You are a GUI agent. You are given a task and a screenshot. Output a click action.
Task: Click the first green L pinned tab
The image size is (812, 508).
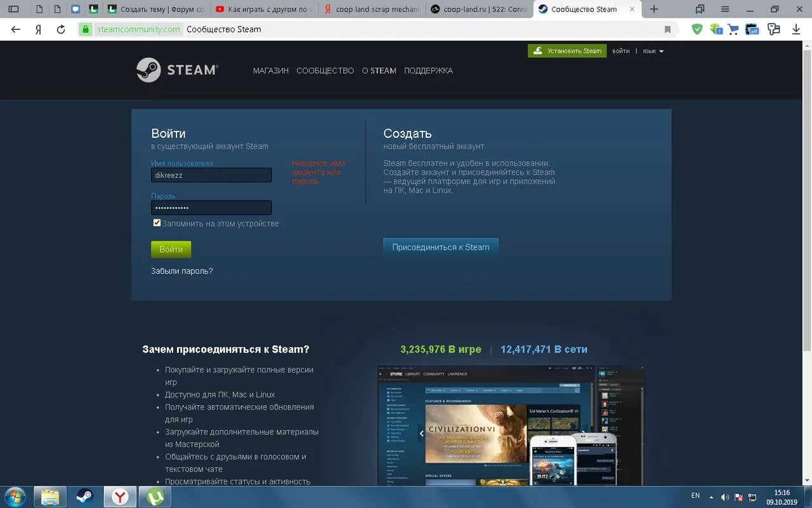[x=94, y=9]
